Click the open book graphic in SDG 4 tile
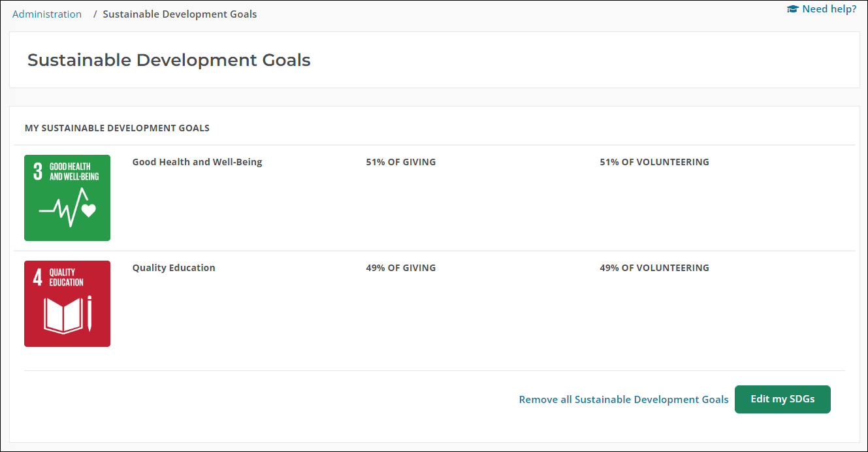The width and height of the screenshot is (868, 452). [63, 314]
